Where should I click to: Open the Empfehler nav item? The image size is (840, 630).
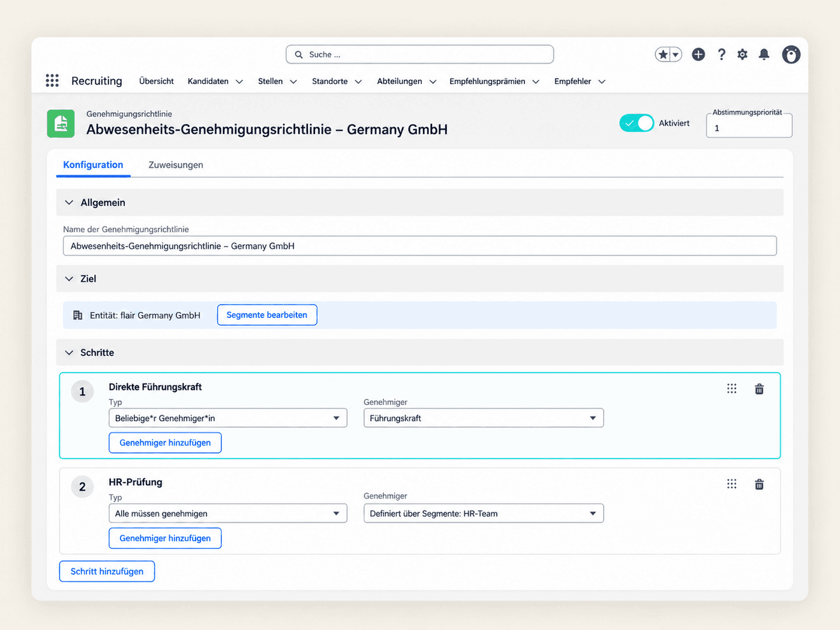click(573, 81)
